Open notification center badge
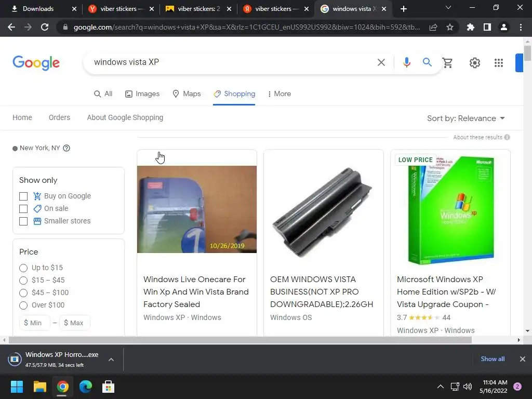Viewport: 532px width, 399px height. click(x=517, y=387)
